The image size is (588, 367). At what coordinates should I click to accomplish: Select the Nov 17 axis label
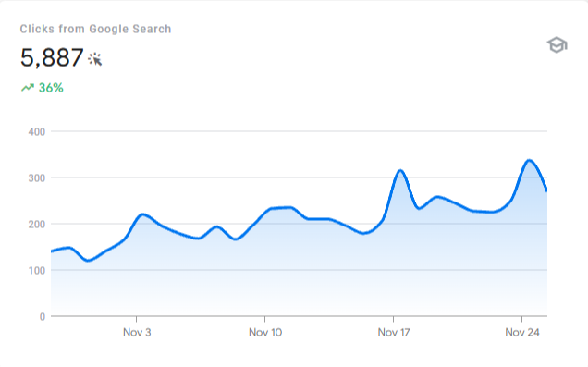[394, 332]
